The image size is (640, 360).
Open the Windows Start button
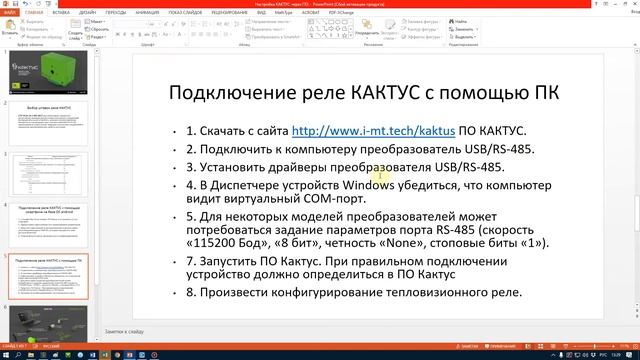click(6, 355)
